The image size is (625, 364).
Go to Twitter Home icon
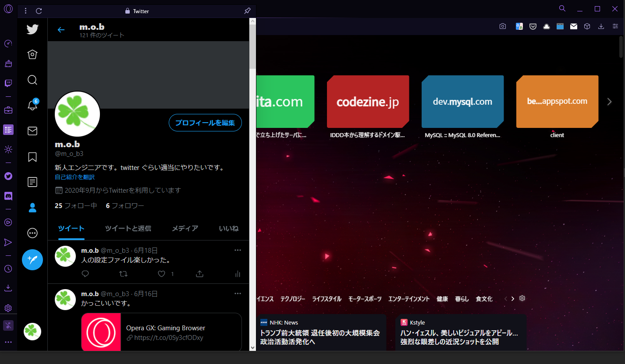[32, 55]
